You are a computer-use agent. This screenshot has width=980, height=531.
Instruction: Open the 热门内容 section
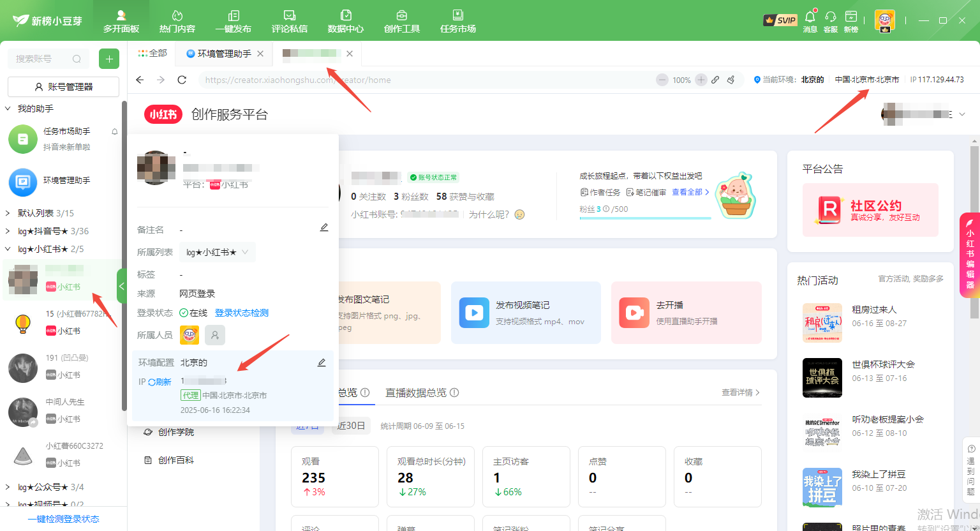pos(177,21)
